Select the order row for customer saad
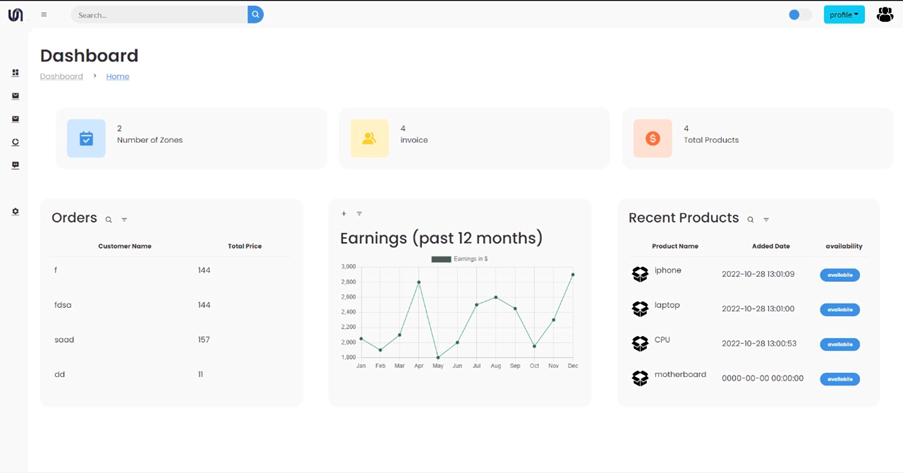903x473 pixels. tap(172, 340)
